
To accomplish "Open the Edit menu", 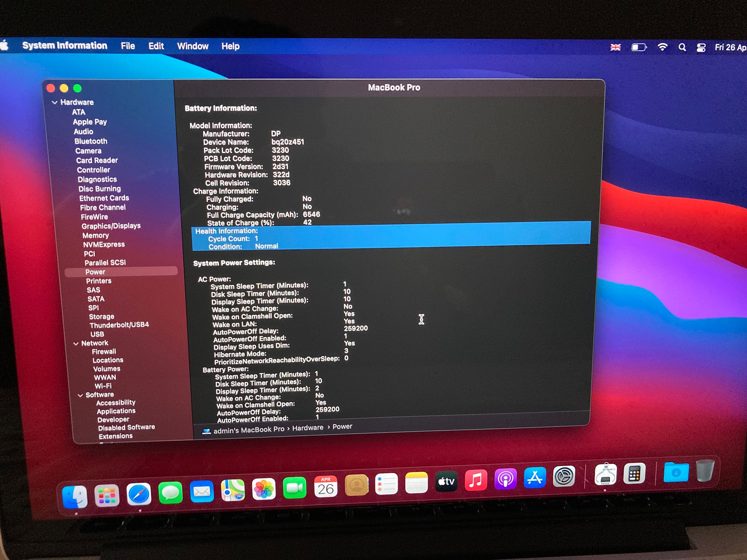I will tap(156, 46).
